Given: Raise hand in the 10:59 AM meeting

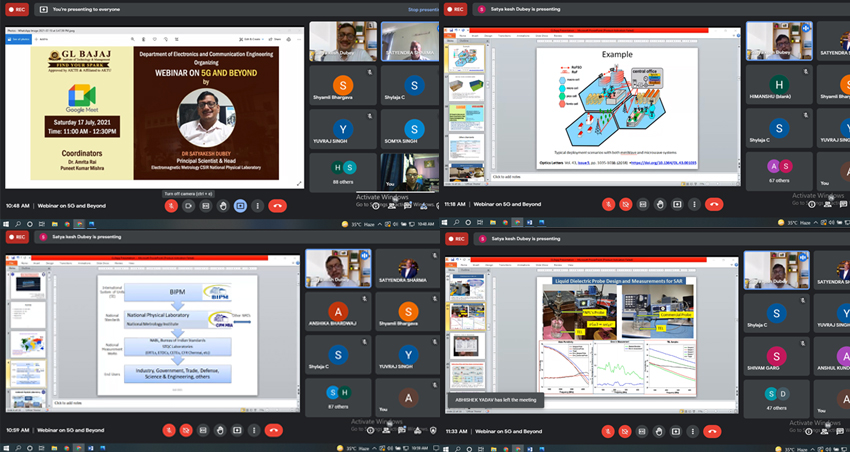Looking at the screenshot, I should tap(220, 430).
